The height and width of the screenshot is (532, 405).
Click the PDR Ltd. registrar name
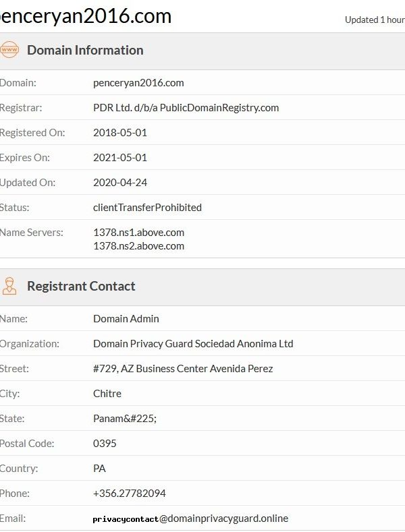click(x=186, y=107)
